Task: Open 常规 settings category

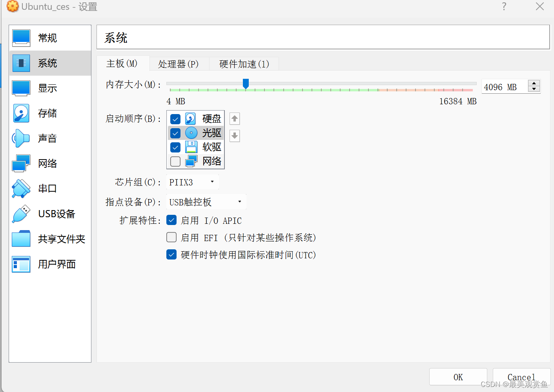Action: tap(50, 38)
